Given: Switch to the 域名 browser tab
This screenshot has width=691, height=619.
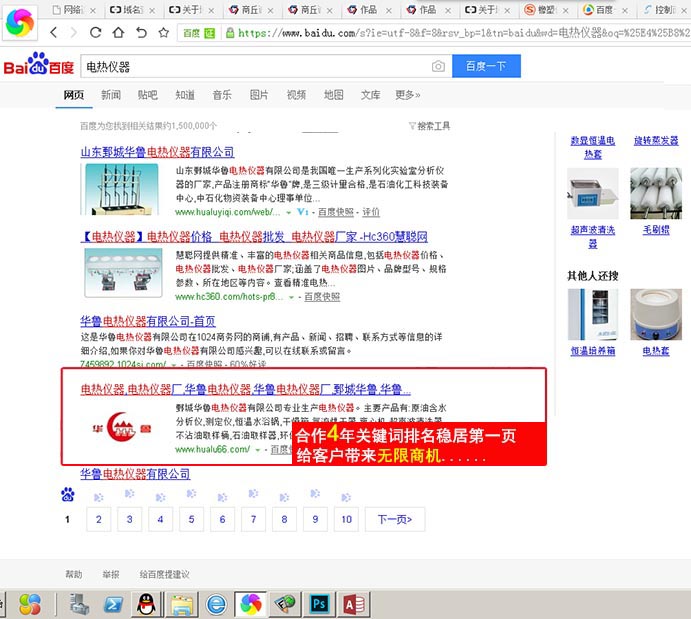Looking at the screenshot, I should pos(132,10).
